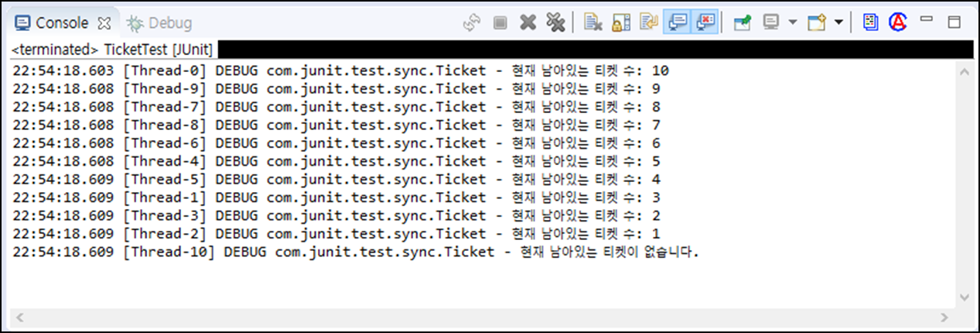Toggle show console on standard error
980x333 pixels.
pyautogui.click(x=705, y=23)
